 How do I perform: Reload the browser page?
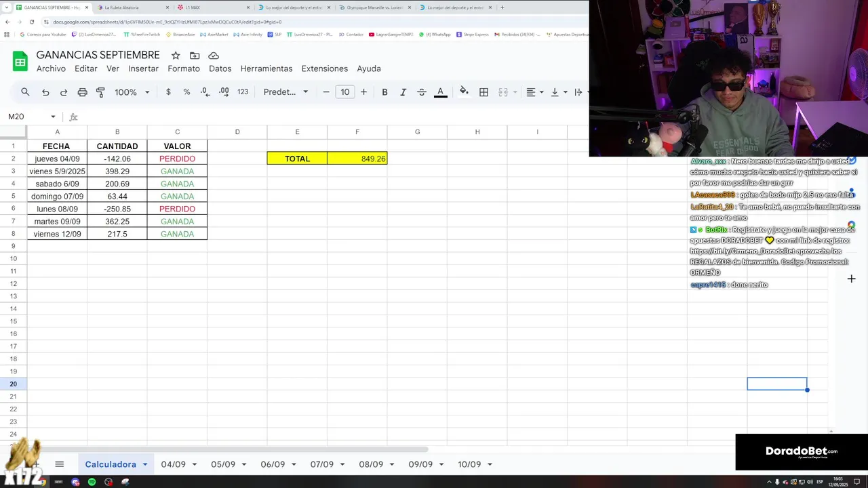coord(31,22)
